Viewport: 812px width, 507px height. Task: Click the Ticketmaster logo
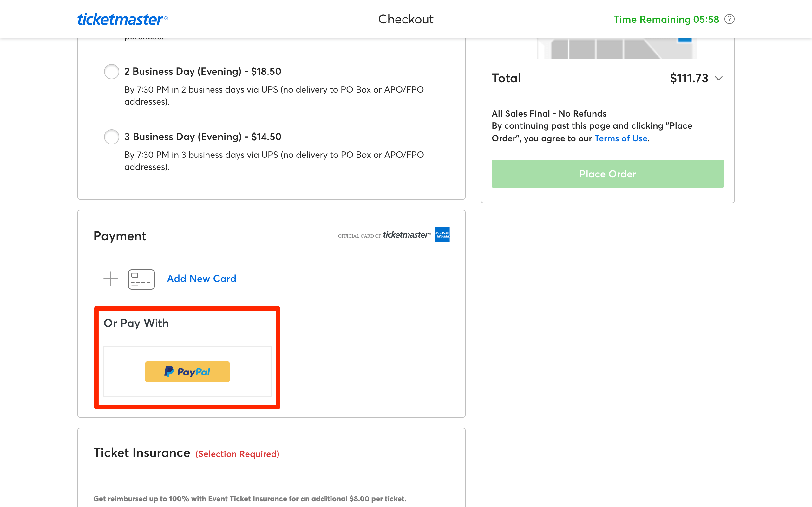pos(122,19)
